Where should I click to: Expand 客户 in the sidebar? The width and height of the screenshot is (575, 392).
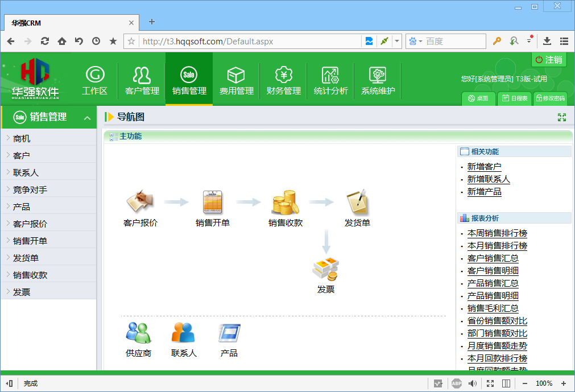[x=49, y=155]
